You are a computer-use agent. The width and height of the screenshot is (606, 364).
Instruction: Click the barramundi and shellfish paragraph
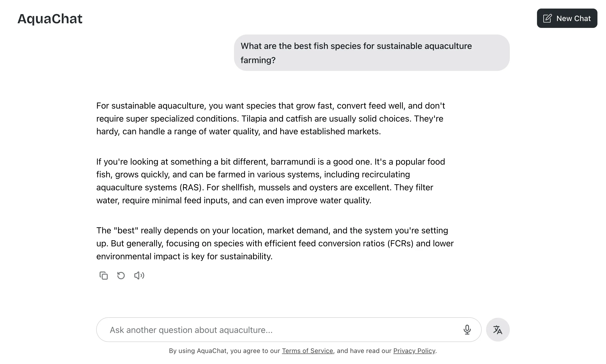pos(270,181)
